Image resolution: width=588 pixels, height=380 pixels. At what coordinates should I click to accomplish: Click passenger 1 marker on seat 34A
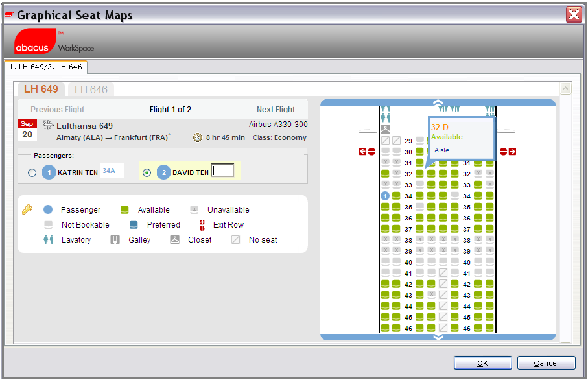(x=385, y=196)
